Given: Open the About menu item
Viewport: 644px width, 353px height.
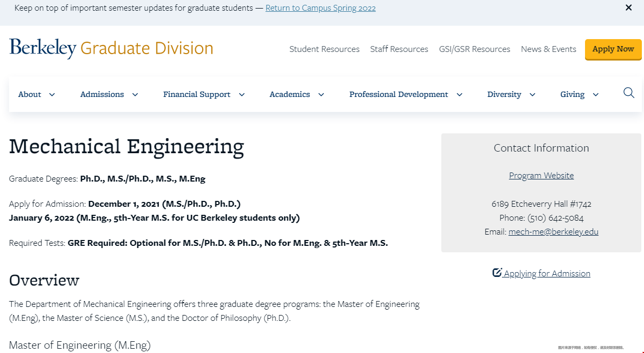Looking at the screenshot, I should [29, 94].
